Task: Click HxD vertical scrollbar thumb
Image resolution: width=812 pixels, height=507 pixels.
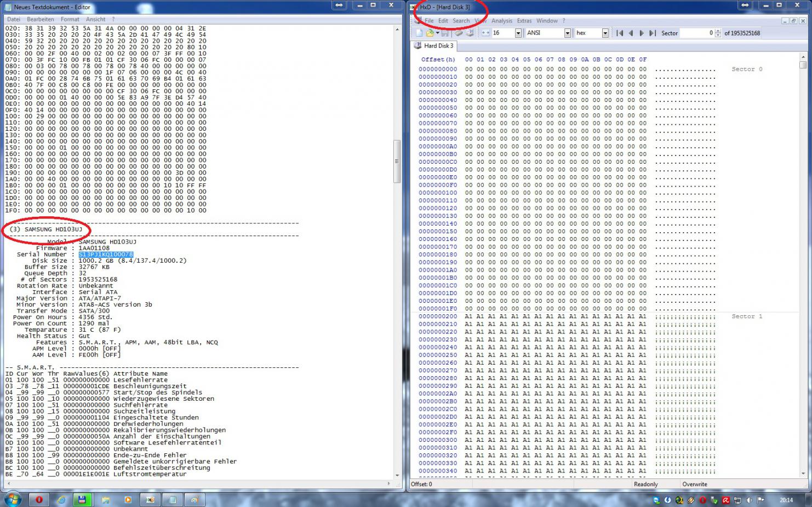Action: point(803,65)
